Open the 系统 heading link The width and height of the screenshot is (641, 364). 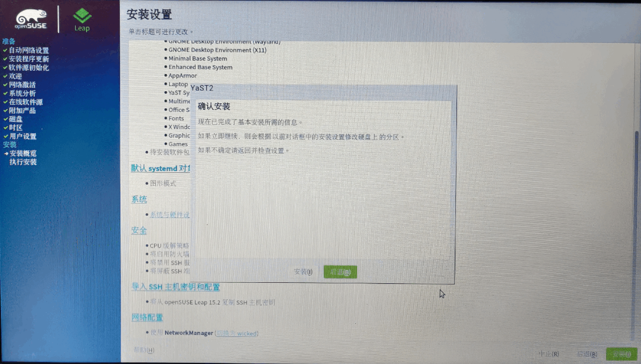pos(139,199)
